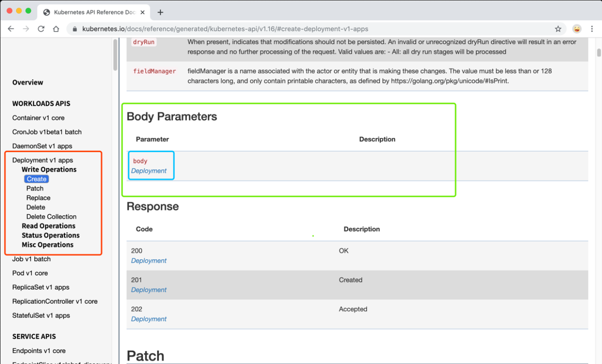Image resolution: width=602 pixels, height=364 pixels.
Task: Click the browser back arrow
Action: [11, 29]
